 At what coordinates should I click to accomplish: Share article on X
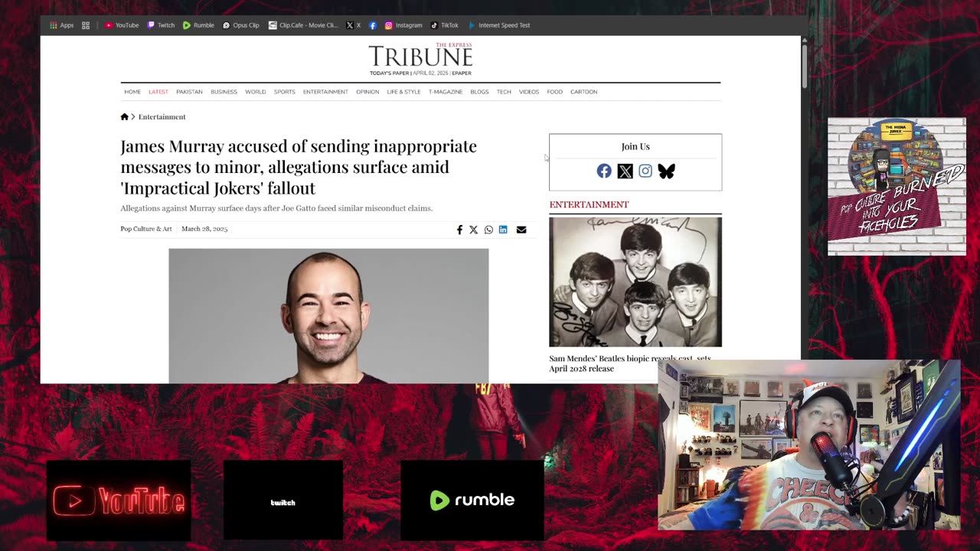pos(473,230)
